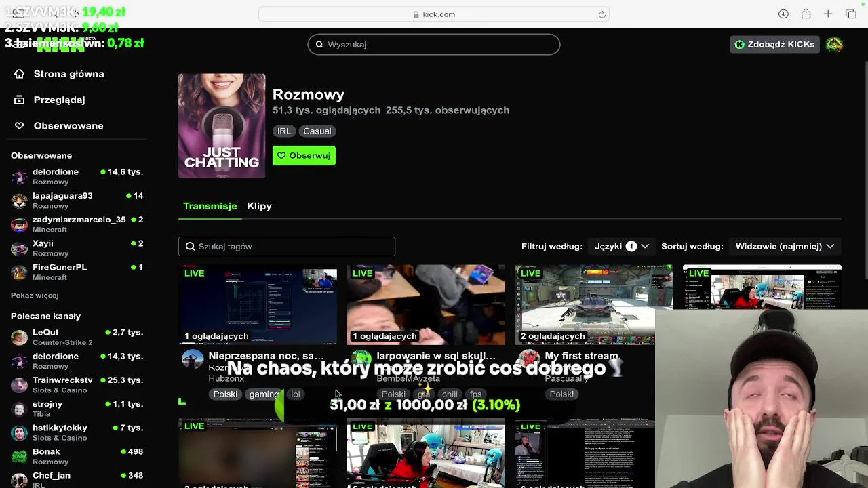The image size is (868, 488).
Task: Open larpowanie w sql skull stream thumbnail
Action: pyautogui.click(x=426, y=305)
